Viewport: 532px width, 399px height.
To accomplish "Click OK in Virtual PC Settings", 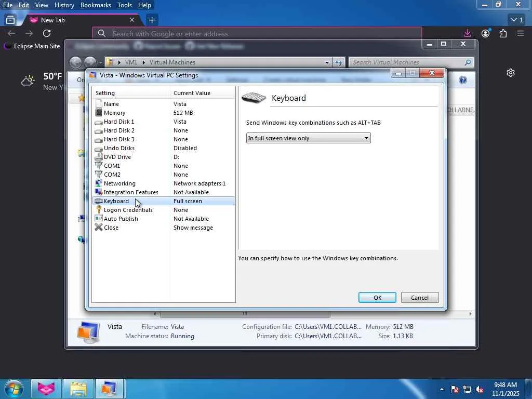I will click(x=377, y=298).
